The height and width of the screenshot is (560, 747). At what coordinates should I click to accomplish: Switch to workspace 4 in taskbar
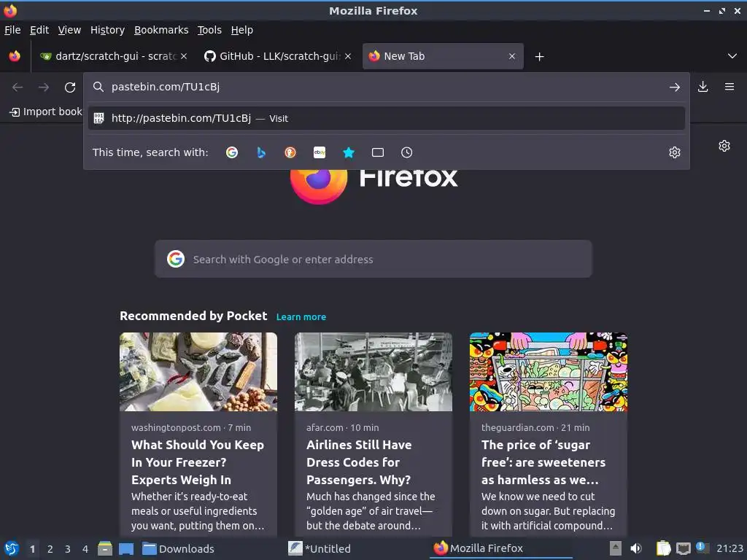point(85,549)
